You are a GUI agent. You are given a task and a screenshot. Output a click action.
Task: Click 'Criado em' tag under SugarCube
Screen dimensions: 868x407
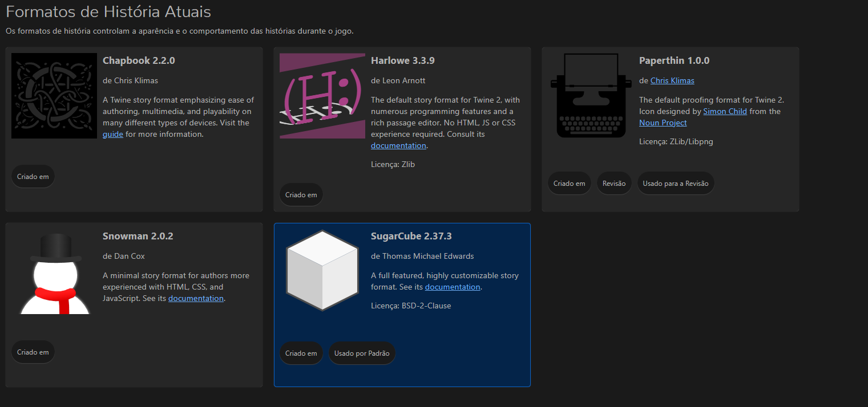(x=301, y=353)
